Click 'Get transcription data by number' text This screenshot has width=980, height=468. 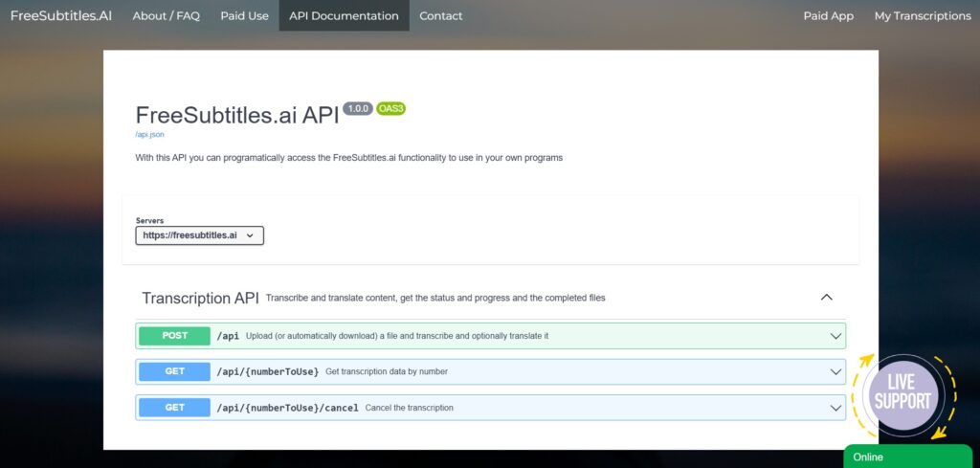coord(387,371)
